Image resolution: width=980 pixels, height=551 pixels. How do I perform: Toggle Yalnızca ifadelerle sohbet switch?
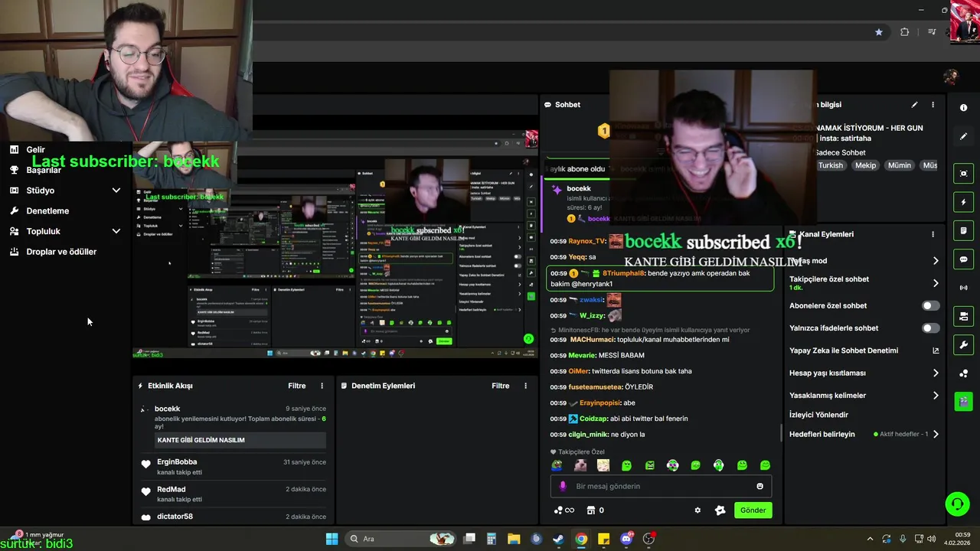(x=930, y=328)
